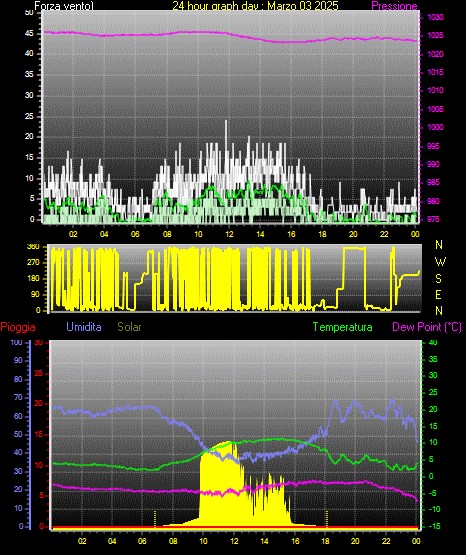Select the 'Dew Point (°C)' legend label
The height and width of the screenshot is (555, 466).
point(427,327)
